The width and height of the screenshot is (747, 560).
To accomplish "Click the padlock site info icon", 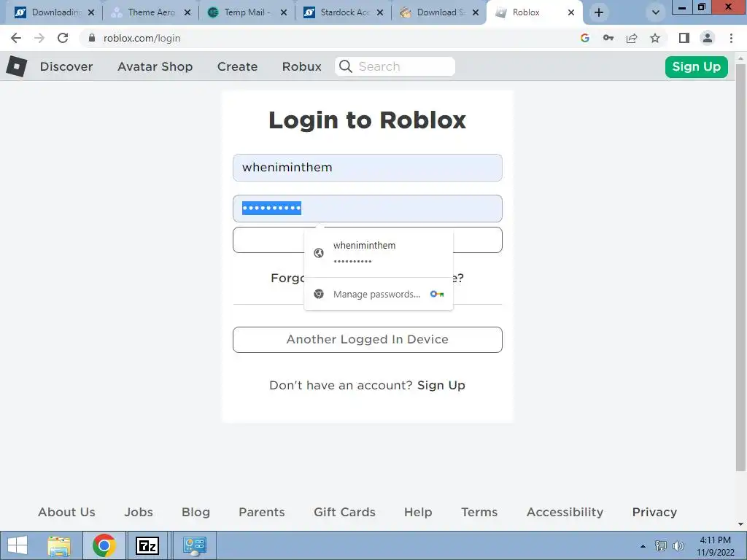I will [x=92, y=38].
